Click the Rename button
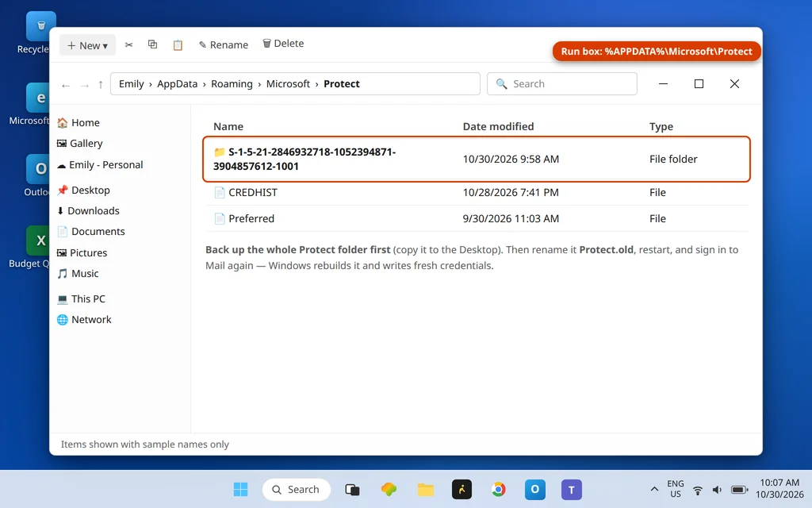Screen dimensions: 812x508 [224, 45]
